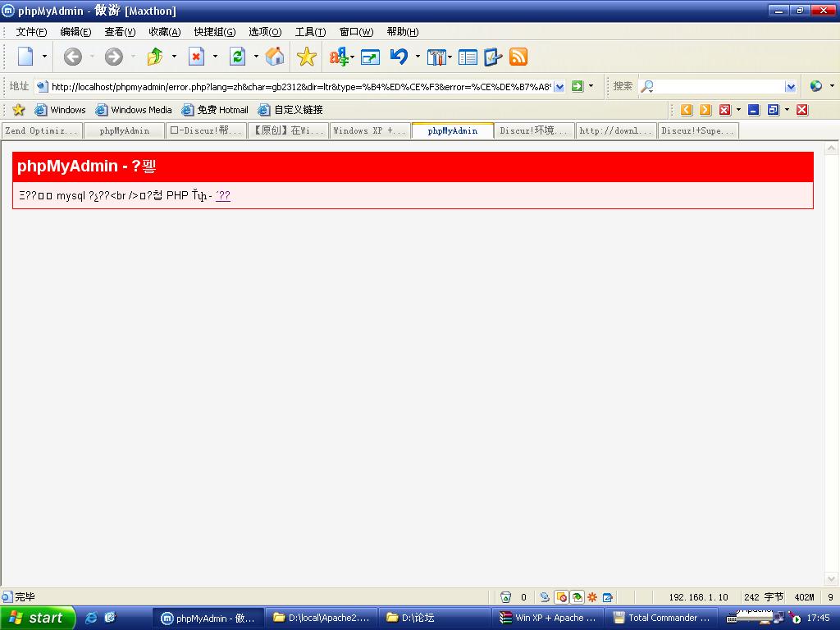840x630 pixels.
Task: Open the 帮助(H) menu
Action: (402, 32)
